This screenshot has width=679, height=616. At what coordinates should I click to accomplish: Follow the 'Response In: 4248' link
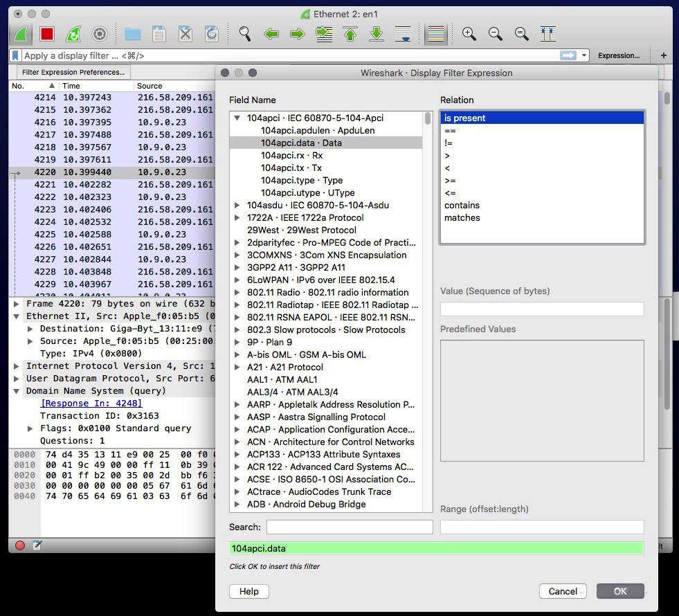91,404
